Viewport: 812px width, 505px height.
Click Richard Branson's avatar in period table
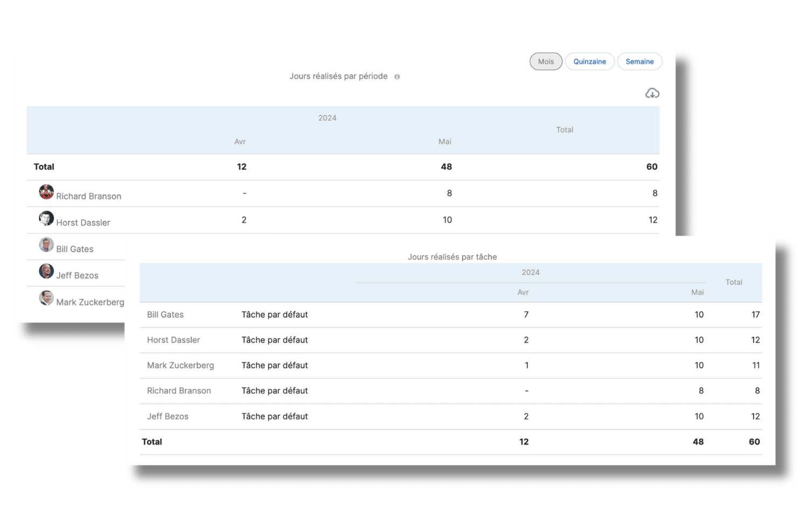(46, 192)
